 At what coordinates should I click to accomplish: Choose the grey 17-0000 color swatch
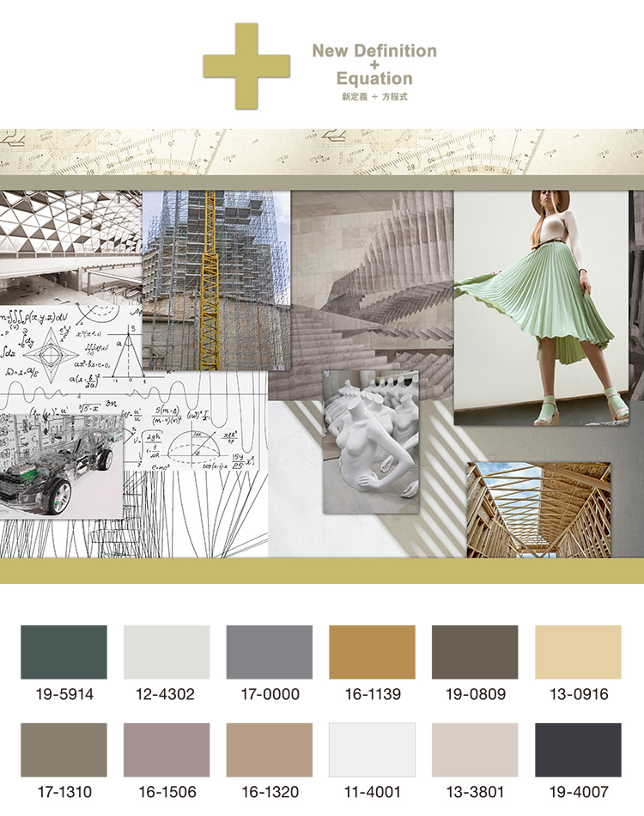pyautogui.click(x=270, y=652)
